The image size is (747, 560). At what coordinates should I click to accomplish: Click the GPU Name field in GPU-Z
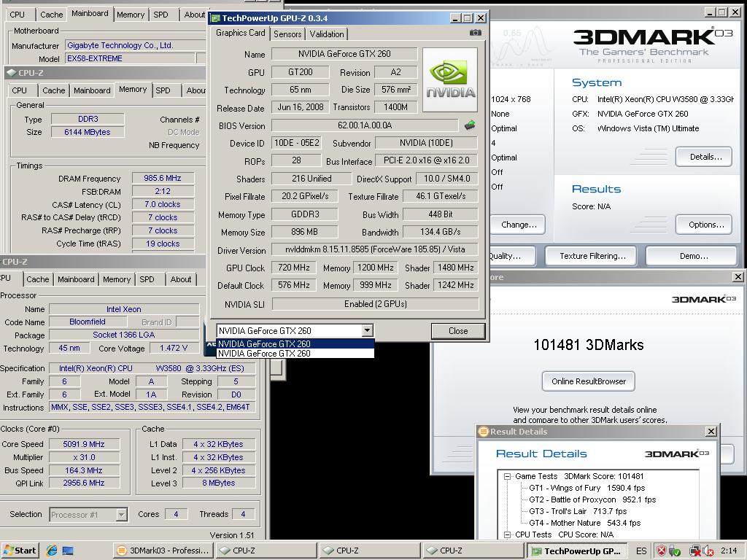point(344,54)
